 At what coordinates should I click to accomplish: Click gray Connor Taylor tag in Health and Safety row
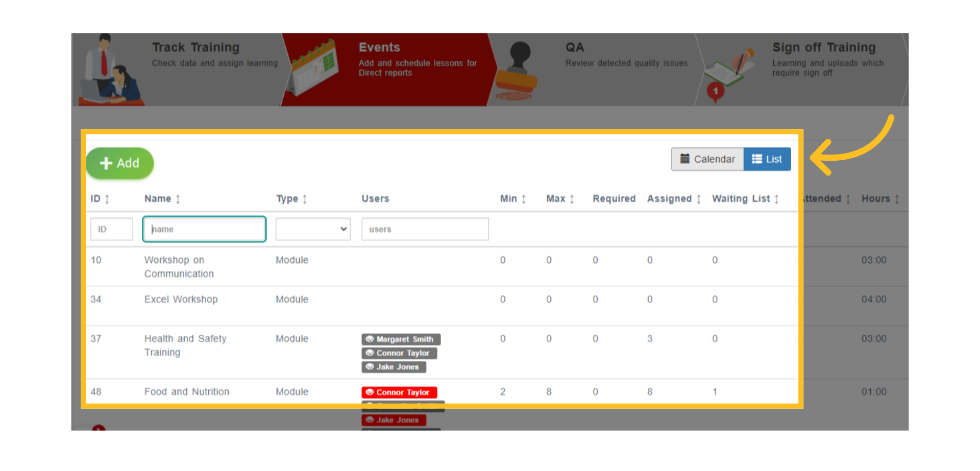400,353
